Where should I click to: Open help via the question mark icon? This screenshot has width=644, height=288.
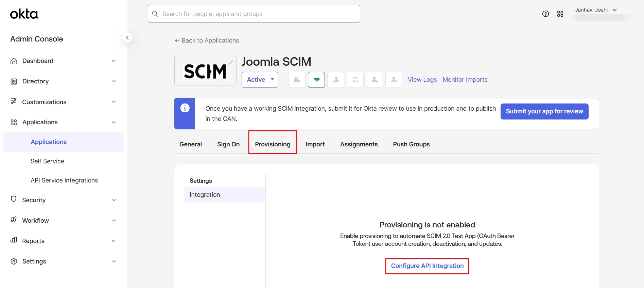[x=545, y=14]
